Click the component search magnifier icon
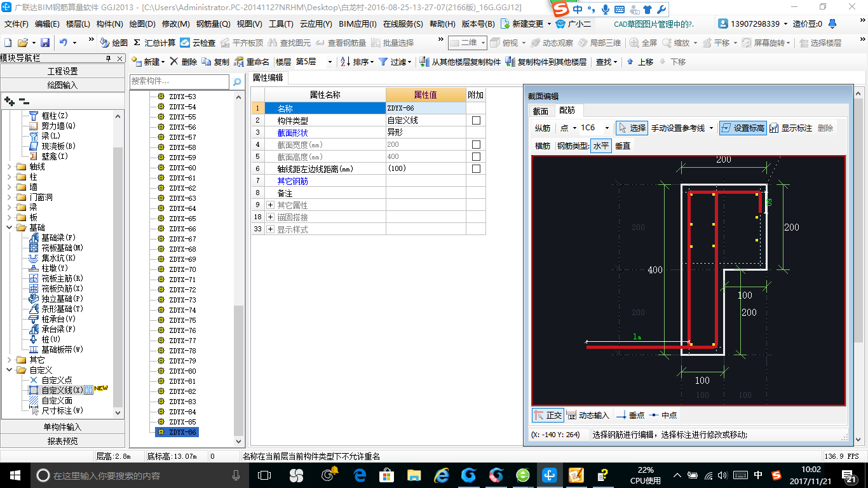The width and height of the screenshot is (868, 488). [236, 81]
